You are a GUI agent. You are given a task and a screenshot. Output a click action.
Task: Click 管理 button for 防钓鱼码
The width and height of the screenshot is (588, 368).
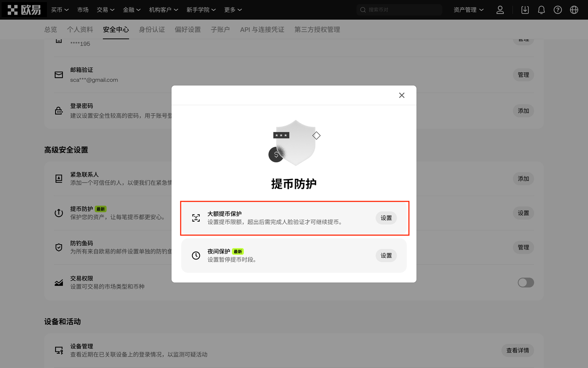(523, 247)
